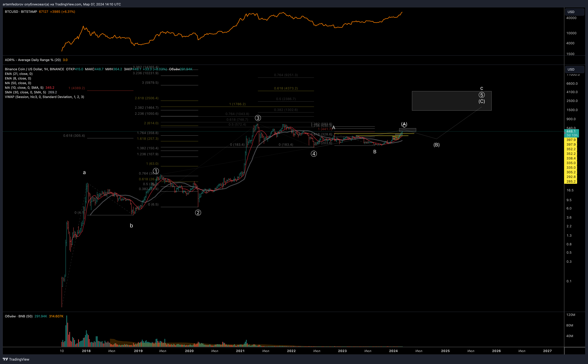The height and width of the screenshot is (364, 588).
Task: Click the author line 'artemfedorov' at top
Action: [x=62, y=4]
